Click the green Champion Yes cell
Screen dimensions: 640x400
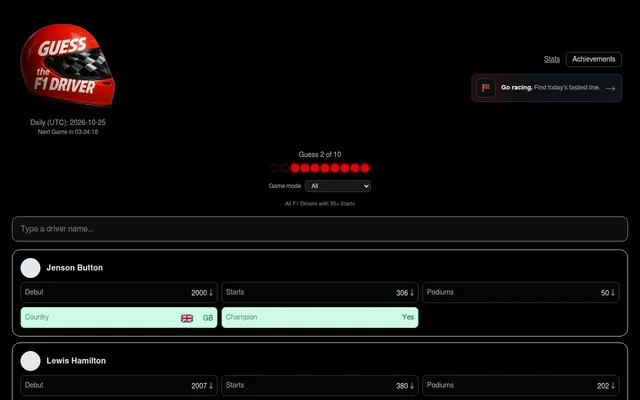(320, 318)
